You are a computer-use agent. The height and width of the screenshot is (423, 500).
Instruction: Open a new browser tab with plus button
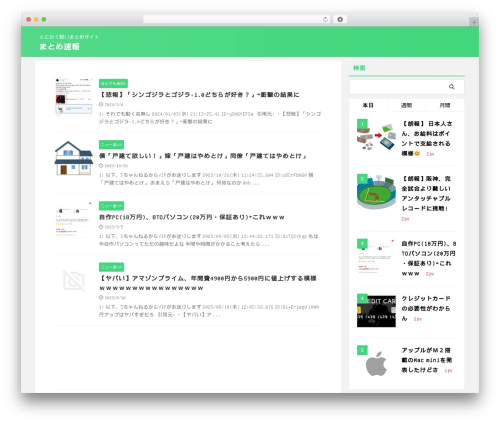click(474, 22)
